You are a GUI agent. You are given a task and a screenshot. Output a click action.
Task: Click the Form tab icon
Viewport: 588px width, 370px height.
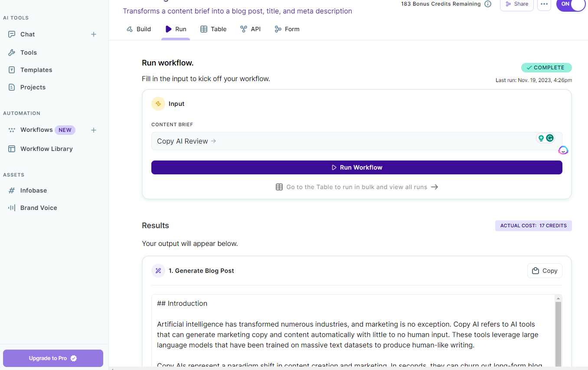tap(278, 29)
